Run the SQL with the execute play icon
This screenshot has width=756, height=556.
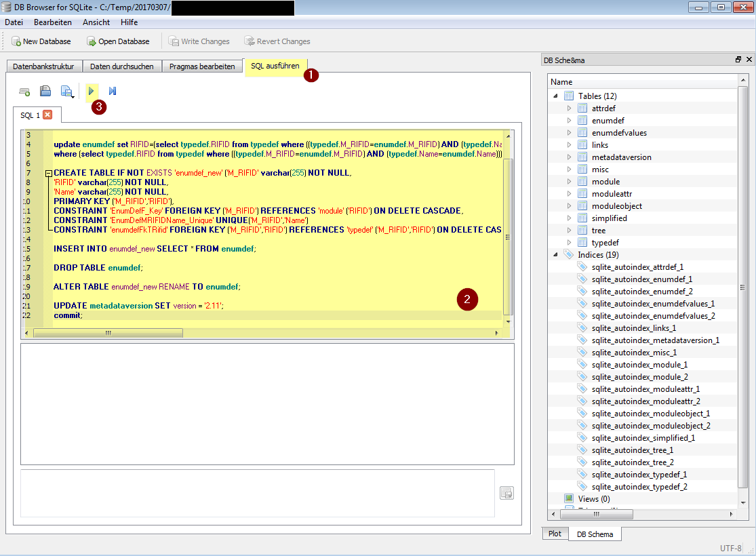(x=92, y=91)
